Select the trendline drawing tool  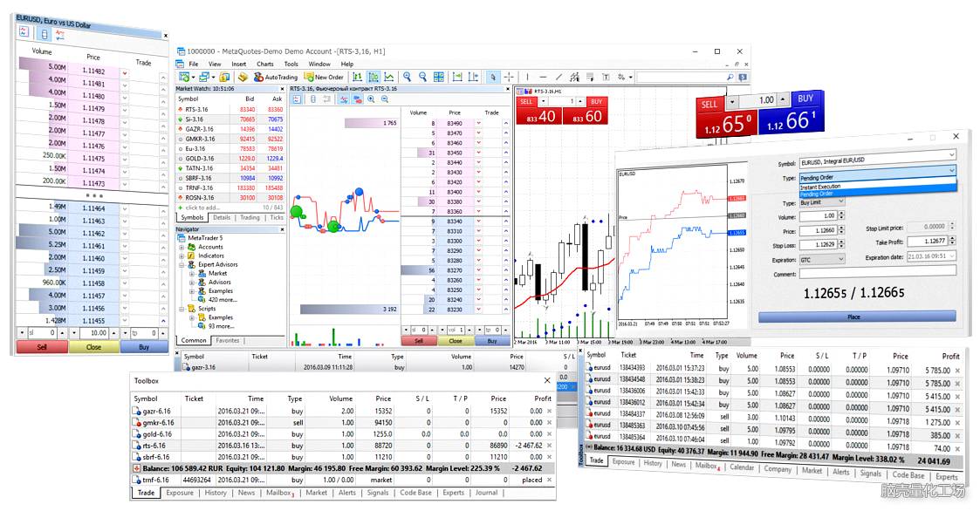click(559, 77)
